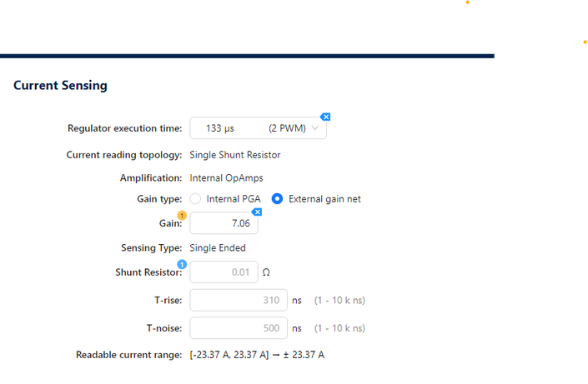Click the T-noise input box
Image resolution: width=588 pixels, height=384 pixels.
pyautogui.click(x=239, y=328)
